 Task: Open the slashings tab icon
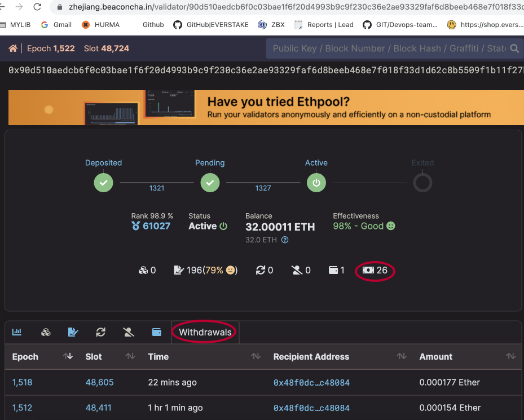(129, 332)
